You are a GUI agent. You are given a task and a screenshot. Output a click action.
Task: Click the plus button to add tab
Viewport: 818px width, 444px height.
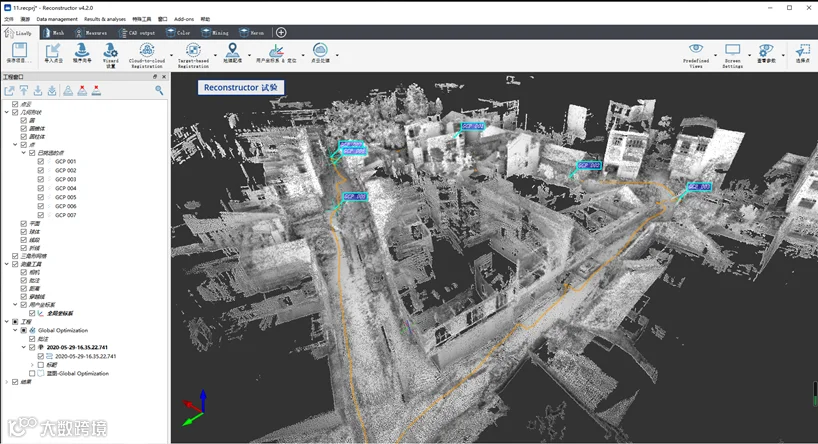point(281,32)
